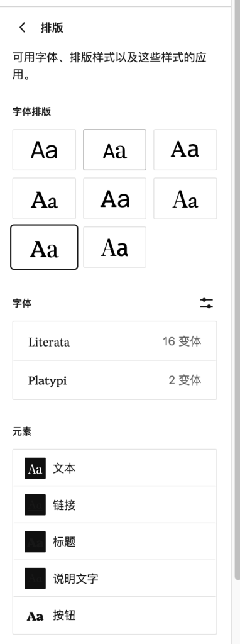The height and width of the screenshot is (644, 240).
Task: Open font management sliders icon
Action: tap(207, 304)
